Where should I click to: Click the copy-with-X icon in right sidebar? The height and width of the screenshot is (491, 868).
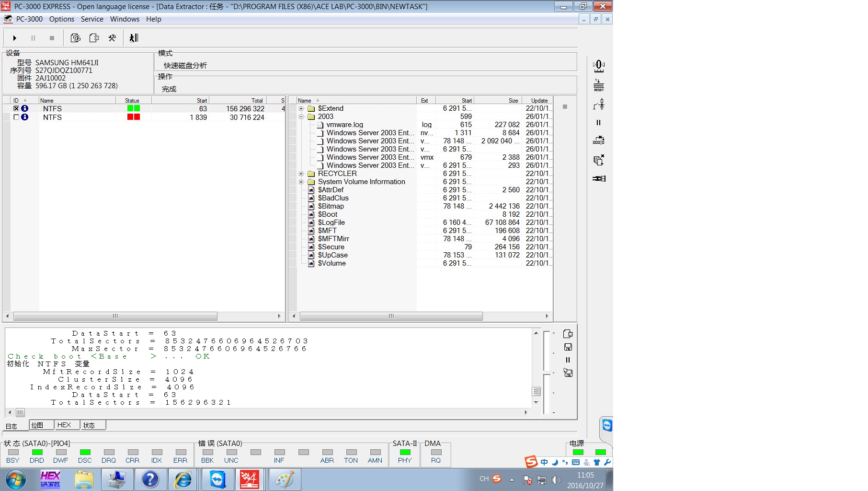coord(599,160)
